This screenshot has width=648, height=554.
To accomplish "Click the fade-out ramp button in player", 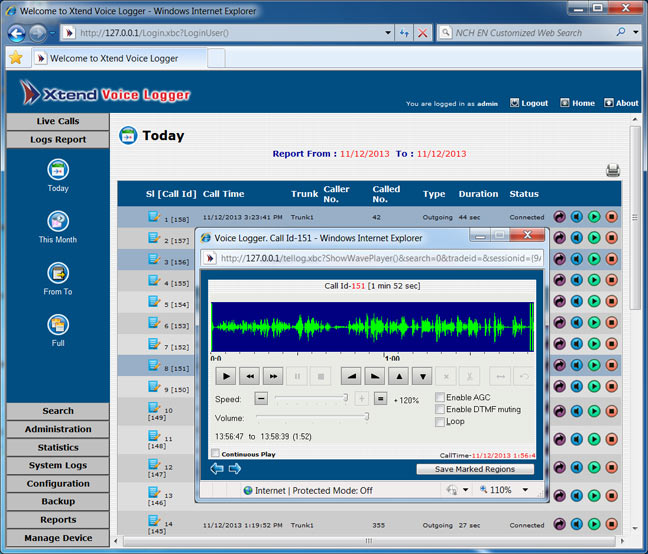I will (375, 376).
